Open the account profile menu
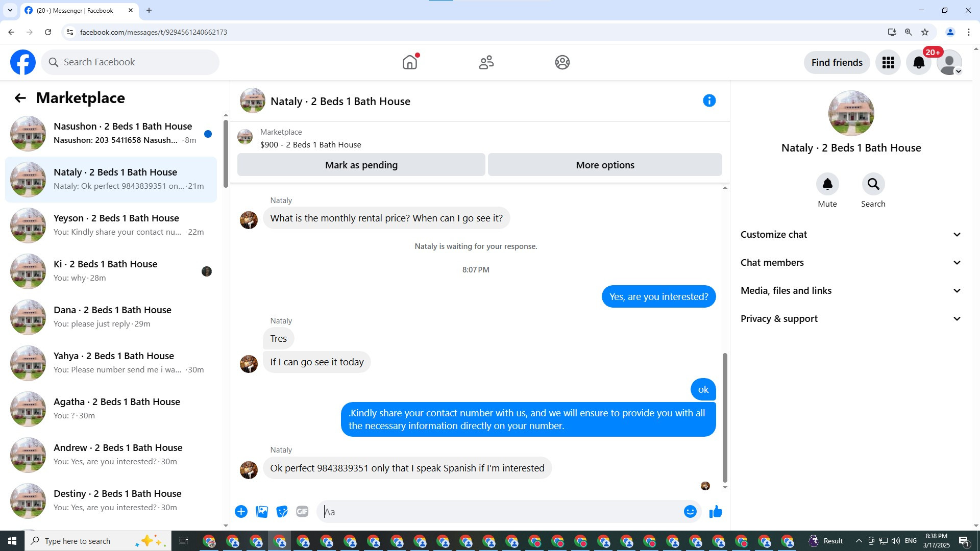 (949, 62)
